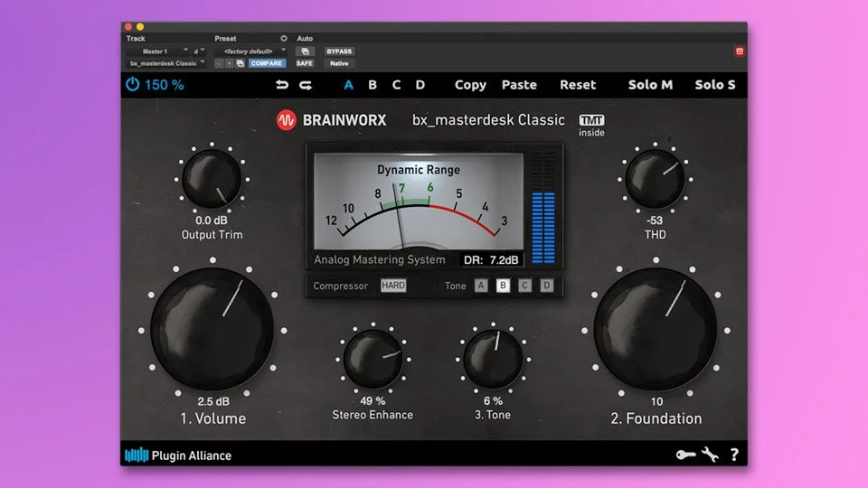Click the Brainworx logo
Image resolution: width=868 pixels, height=488 pixels.
click(331, 120)
